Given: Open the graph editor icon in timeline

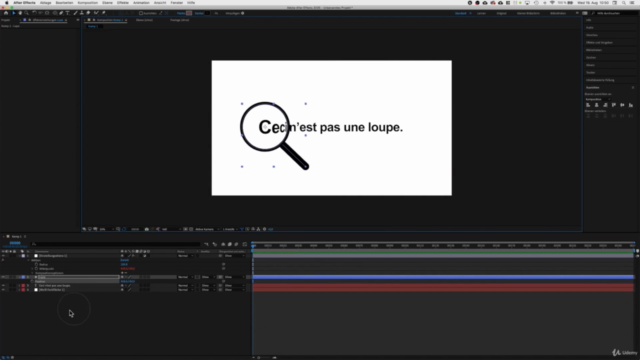Looking at the screenshot, I should coord(245,244).
